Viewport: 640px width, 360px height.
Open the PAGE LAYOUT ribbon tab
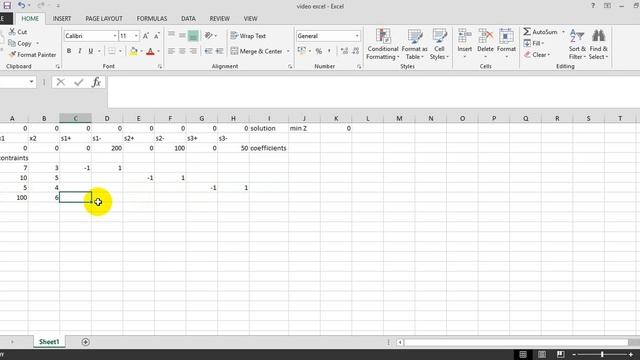pyautogui.click(x=104, y=19)
